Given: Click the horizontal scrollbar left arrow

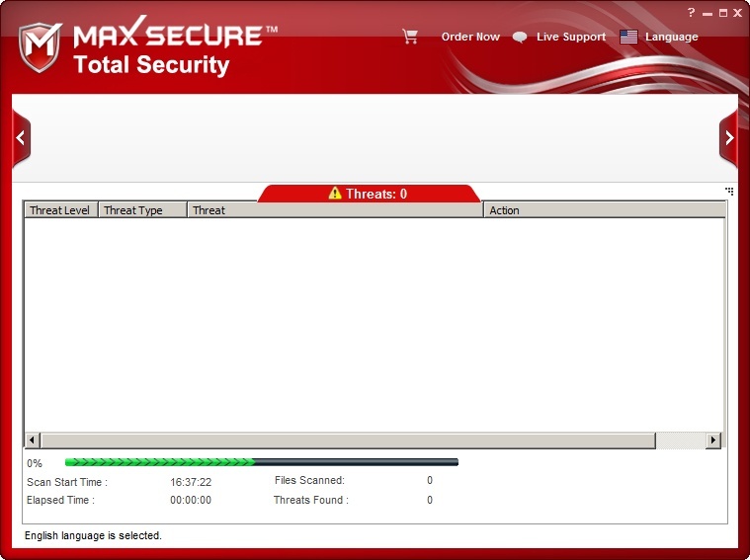Looking at the screenshot, I should point(32,440).
